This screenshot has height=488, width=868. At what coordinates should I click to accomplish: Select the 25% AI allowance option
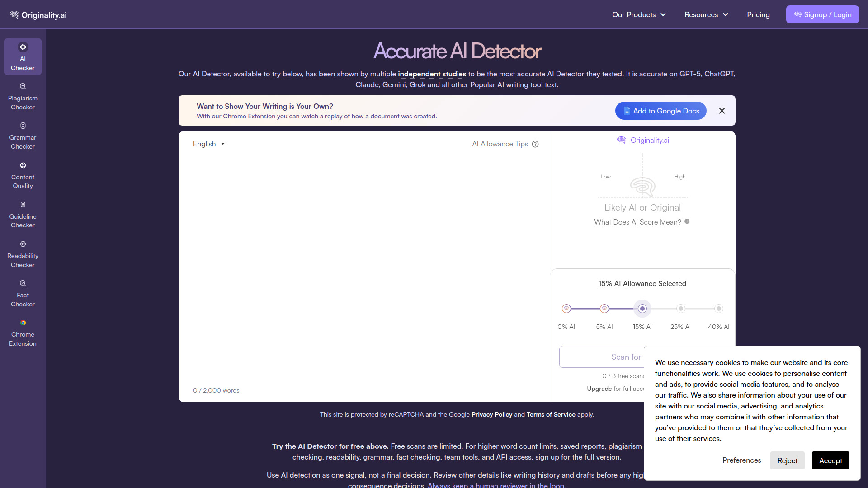tap(681, 309)
